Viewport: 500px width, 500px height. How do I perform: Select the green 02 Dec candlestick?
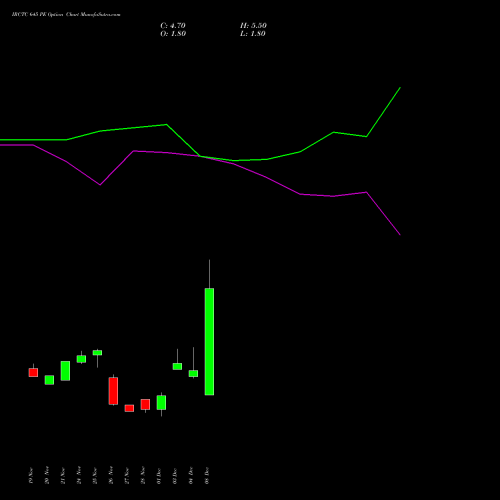pos(177,366)
